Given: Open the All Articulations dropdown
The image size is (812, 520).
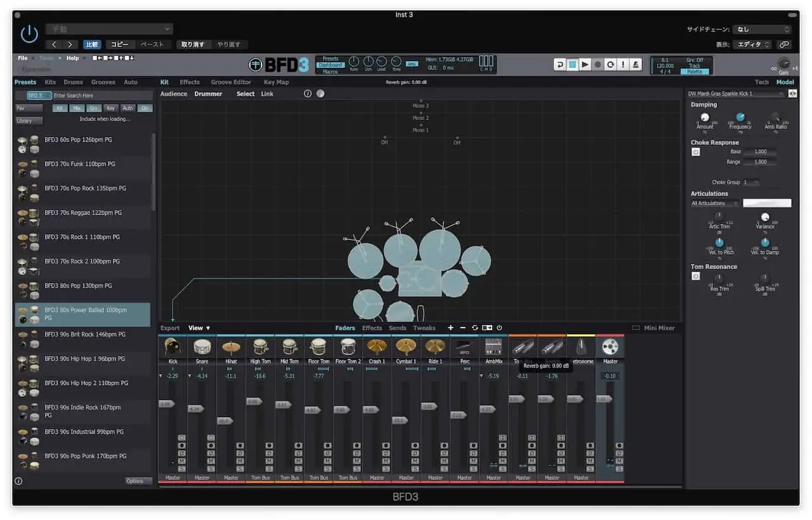Looking at the screenshot, I should click(715, 203).
